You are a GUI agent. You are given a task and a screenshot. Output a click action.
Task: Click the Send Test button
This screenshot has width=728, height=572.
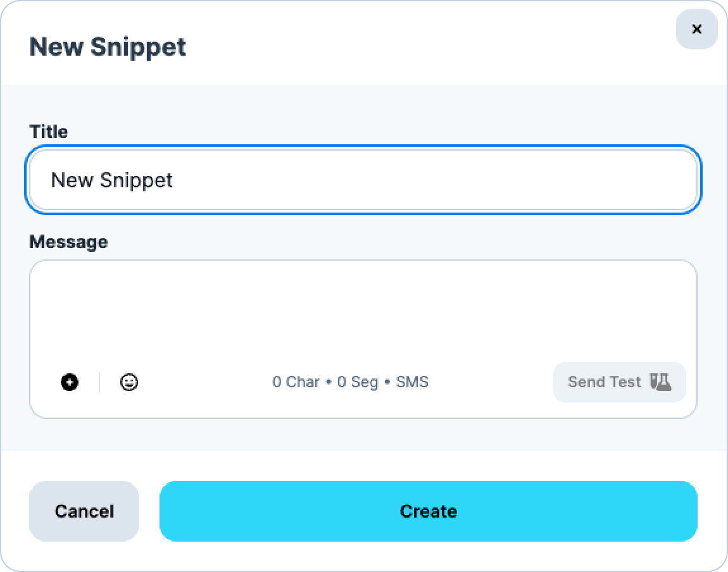tap(619, 382)
